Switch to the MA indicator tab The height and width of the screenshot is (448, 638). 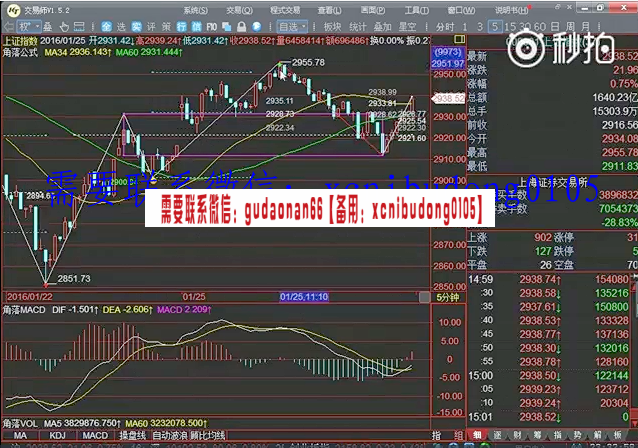[20, 436]
